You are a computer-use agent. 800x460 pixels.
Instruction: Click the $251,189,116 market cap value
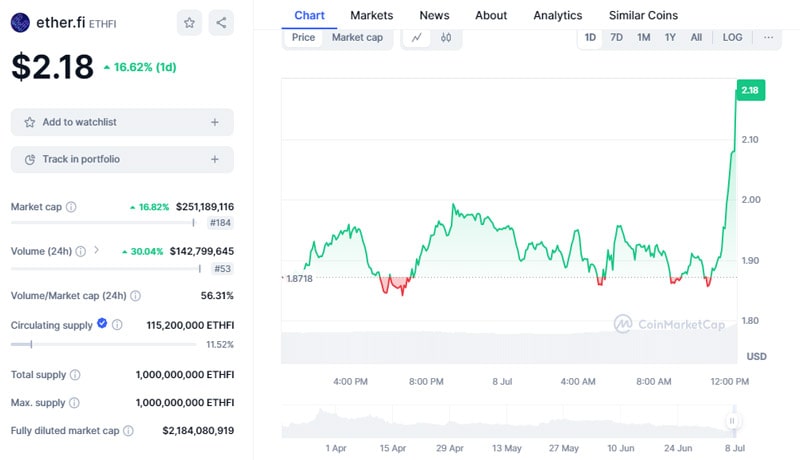click(x=205, y=207)
